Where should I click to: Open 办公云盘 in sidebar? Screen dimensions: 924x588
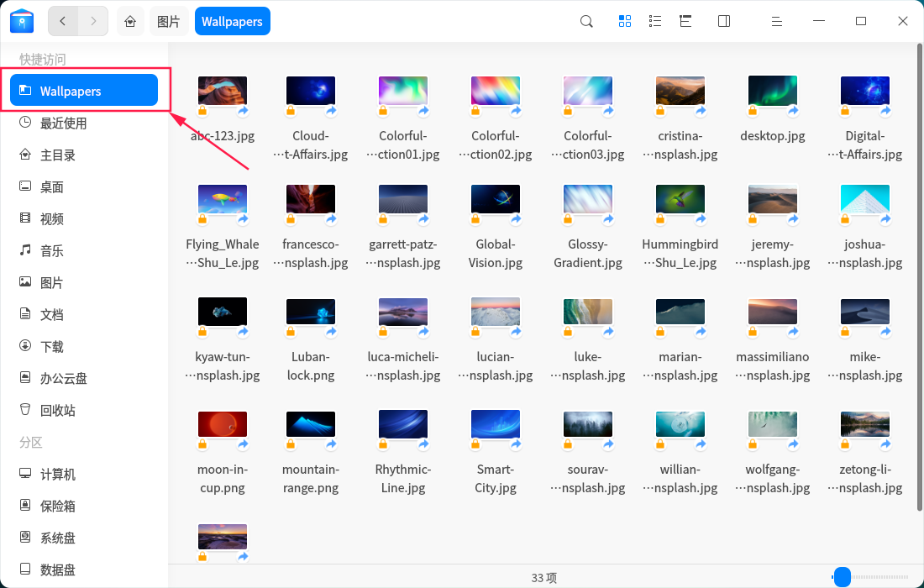pyautogui.click(x=84, y=378)
